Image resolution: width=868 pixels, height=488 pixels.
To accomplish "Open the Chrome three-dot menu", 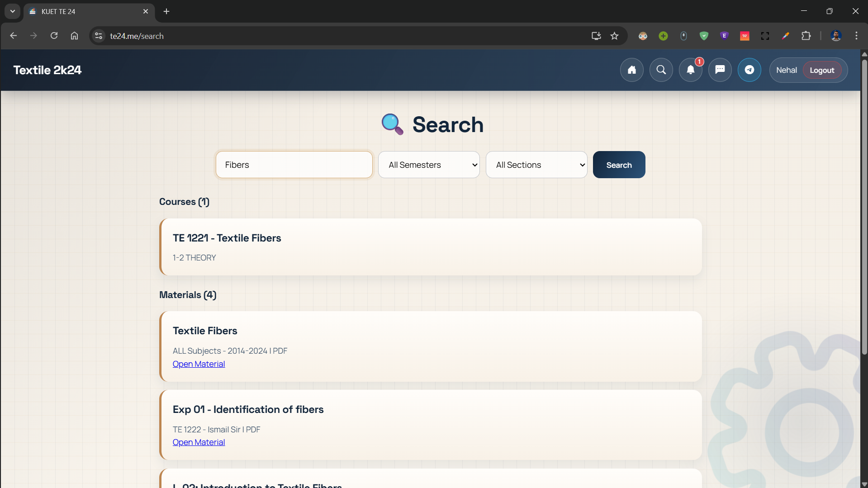I will 856,36.
